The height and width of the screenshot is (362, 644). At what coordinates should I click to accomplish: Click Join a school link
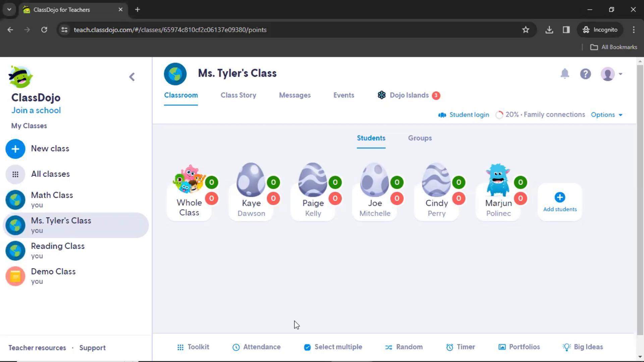[36, 110]
